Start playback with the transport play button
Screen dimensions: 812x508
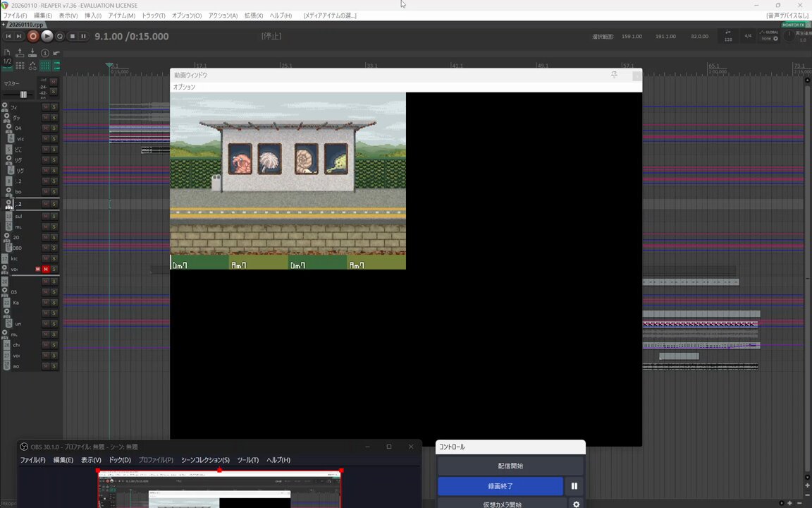pos(47,36)
